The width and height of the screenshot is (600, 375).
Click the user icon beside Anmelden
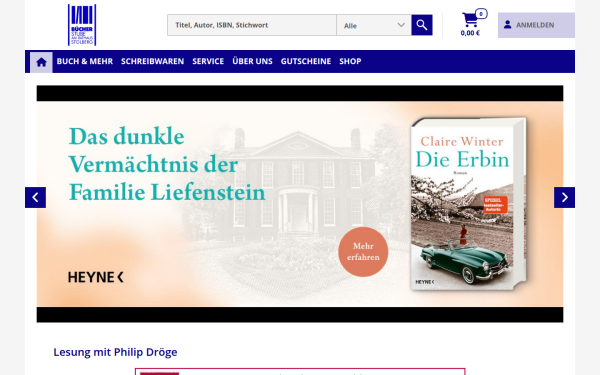click(507, 25)
